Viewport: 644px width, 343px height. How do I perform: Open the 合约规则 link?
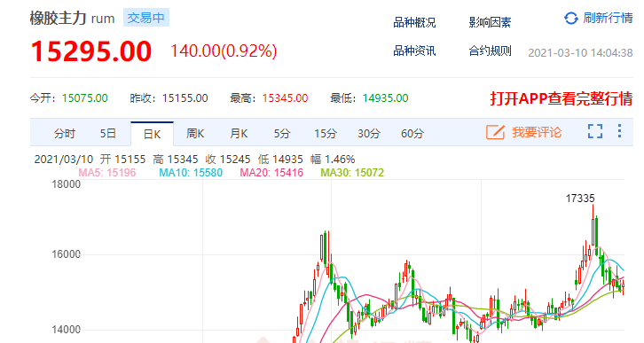point(490,51)
